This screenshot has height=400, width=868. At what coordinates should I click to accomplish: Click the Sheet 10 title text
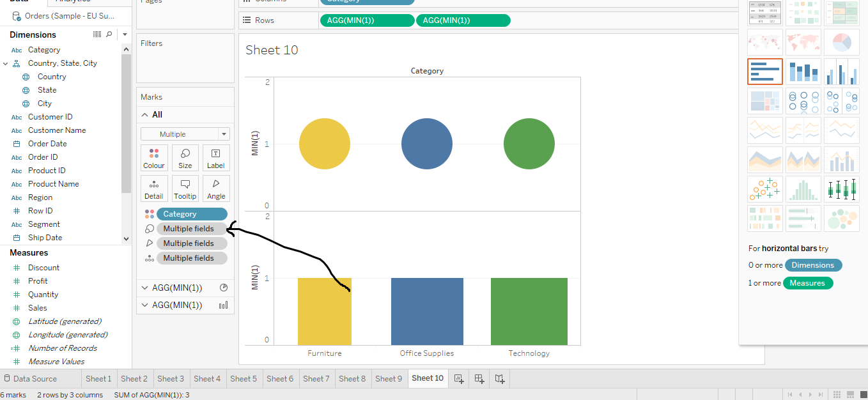click(272, 50)
